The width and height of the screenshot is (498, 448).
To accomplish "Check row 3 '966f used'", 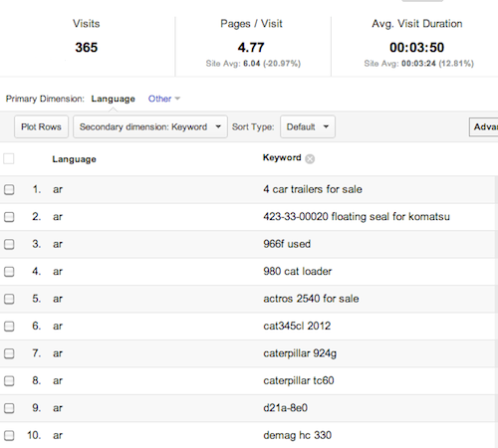I will pos(9,244).
